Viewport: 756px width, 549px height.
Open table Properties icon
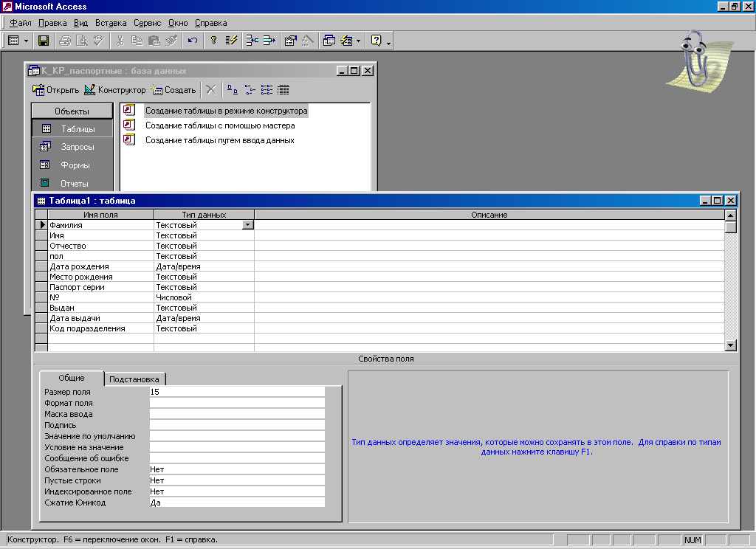click(x=290, y=41)
